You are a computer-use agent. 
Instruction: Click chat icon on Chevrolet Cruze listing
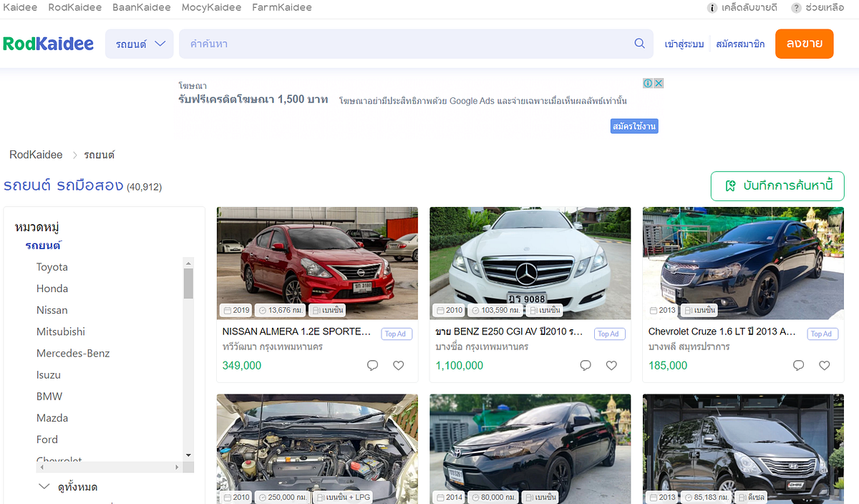click(799, 365)
